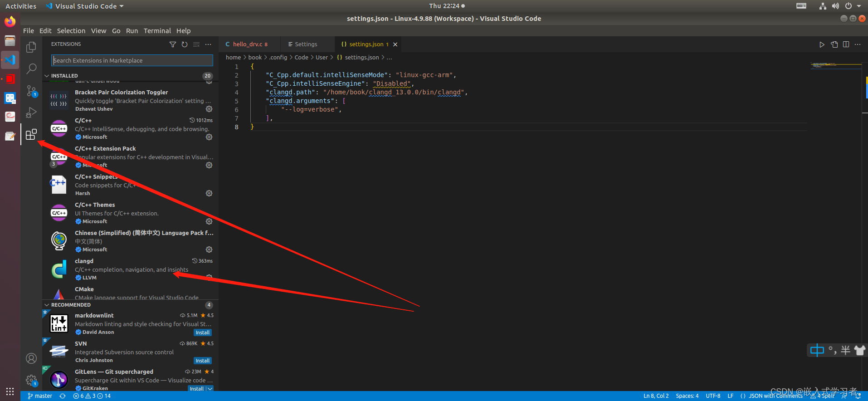Screen dimensions: 868x401
Task: Click the filter extensions icon
Action: 173,44
